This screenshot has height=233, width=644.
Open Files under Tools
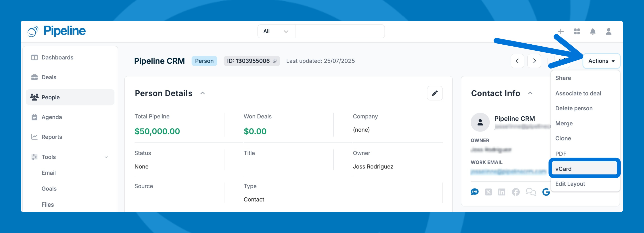point(48,205)
